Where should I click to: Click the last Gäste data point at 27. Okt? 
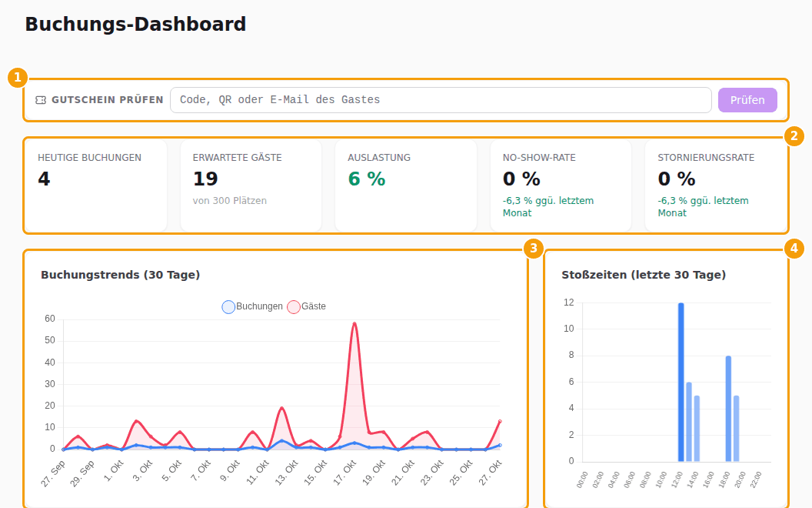(500, 422)
